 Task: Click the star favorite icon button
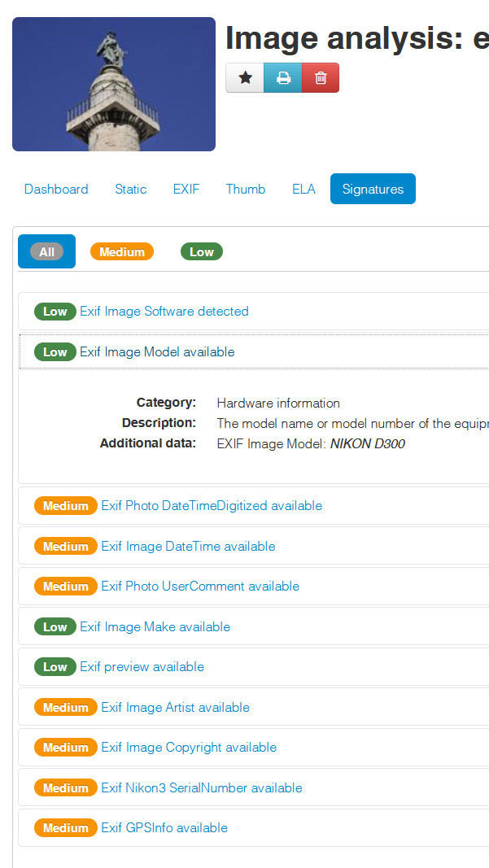pos(245,77)
